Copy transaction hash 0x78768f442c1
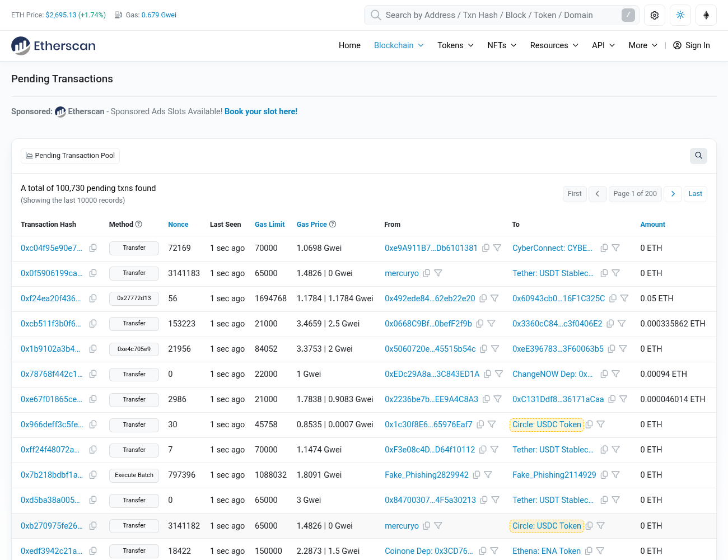The height and width of the screenshot is (560, 728). [x=93, y=374]
